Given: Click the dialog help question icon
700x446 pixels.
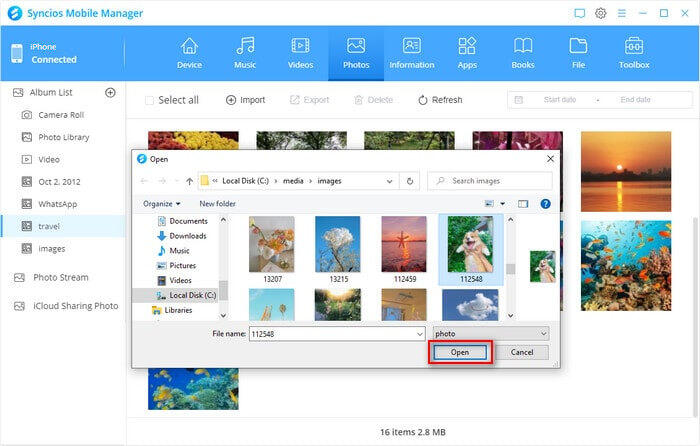Looking at the screenshot, I should (x=545, y=203).
